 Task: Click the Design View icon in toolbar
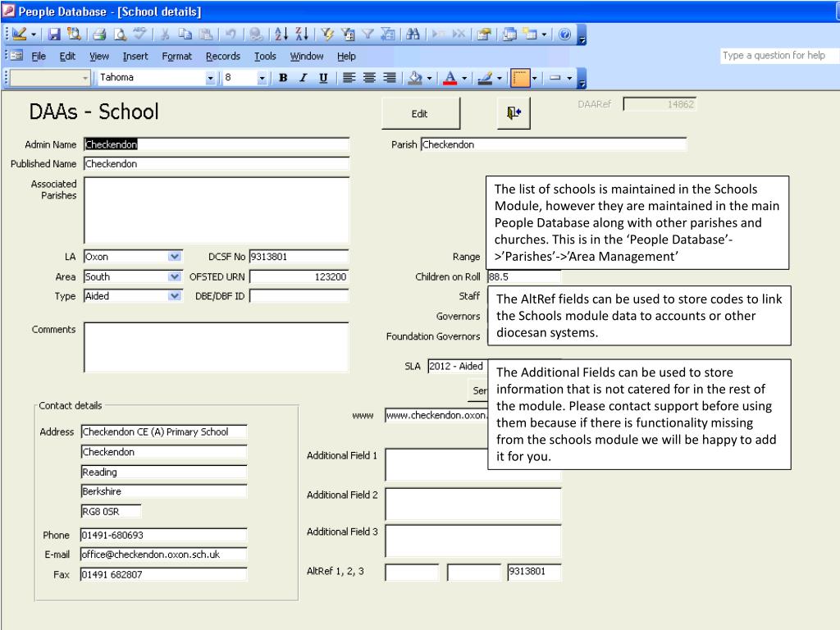click(x=20, y=34)
